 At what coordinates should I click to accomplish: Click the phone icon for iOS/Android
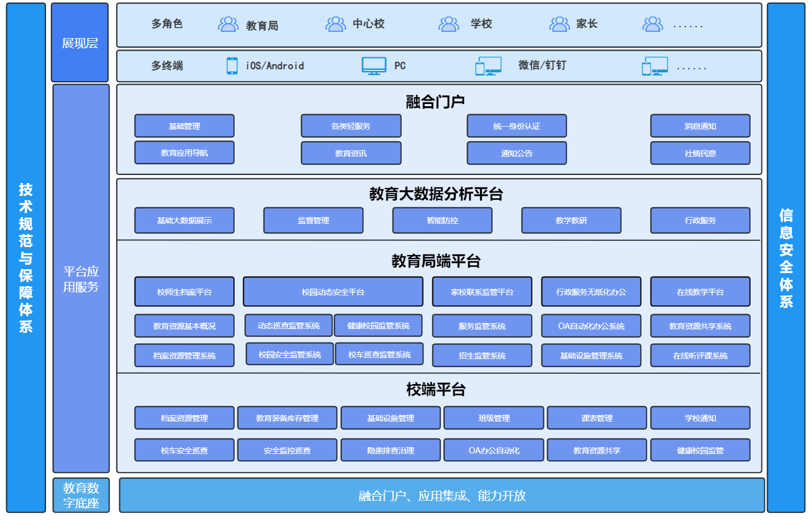[x=232, y=66]
